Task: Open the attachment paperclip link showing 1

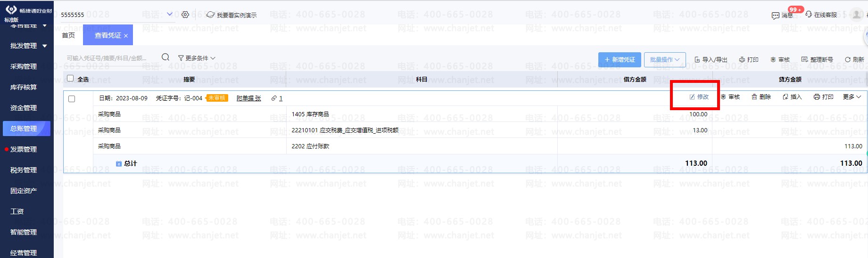Action: [277, 98]
